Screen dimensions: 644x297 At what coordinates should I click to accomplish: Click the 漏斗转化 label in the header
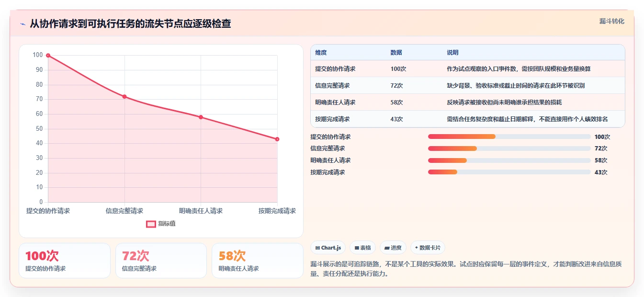pos(612,21)
